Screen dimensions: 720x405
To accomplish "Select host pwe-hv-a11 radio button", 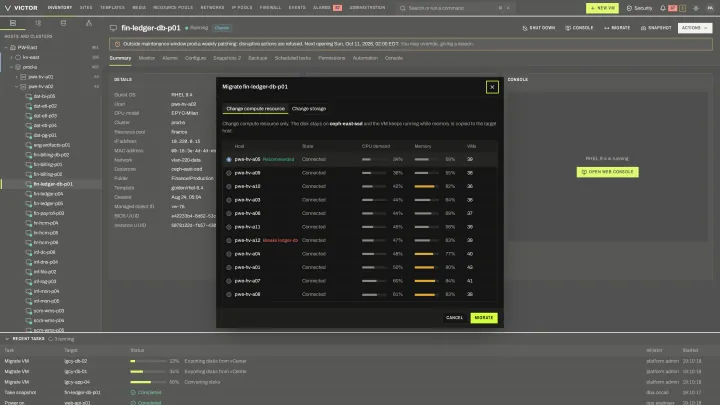I will coord(229,227).
